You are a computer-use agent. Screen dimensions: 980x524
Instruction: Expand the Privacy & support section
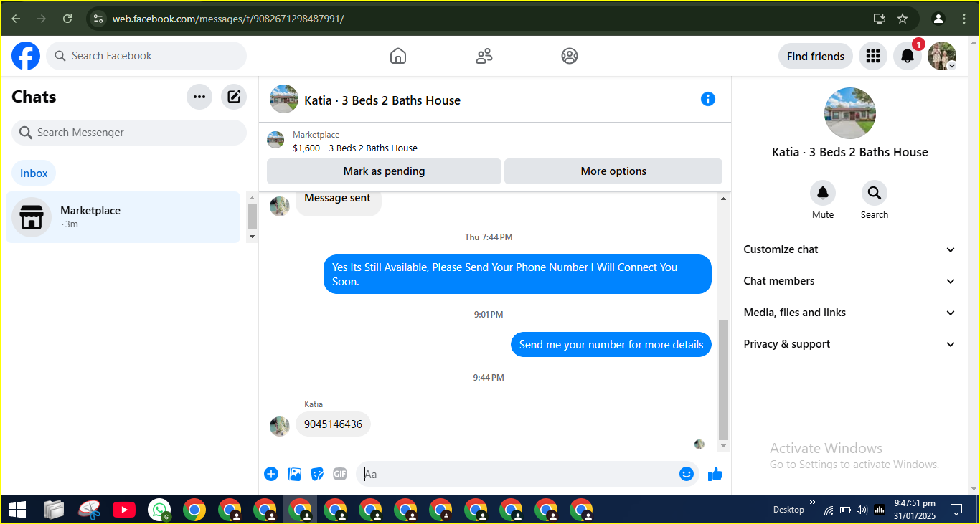click(850, 344)
